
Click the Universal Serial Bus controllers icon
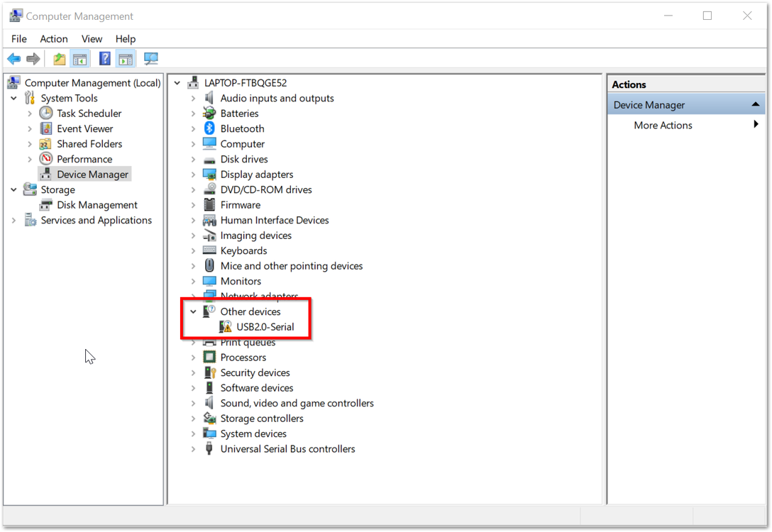(x=209, y=449)
